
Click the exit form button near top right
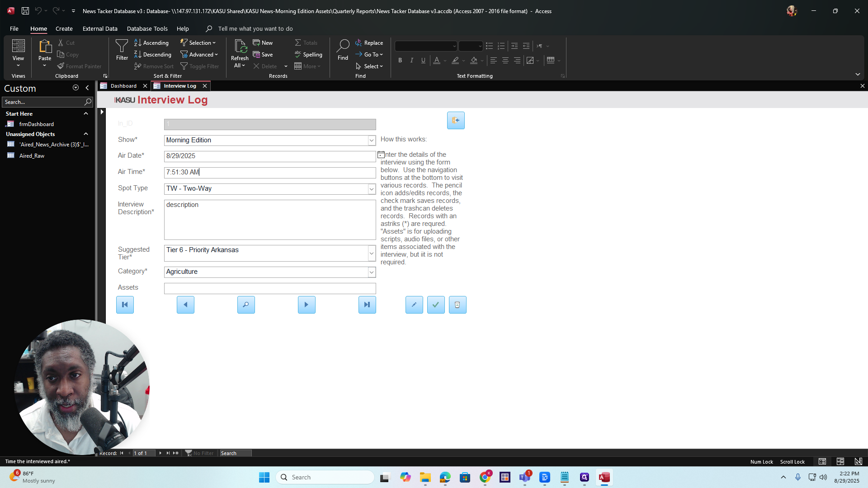[456, 120]
